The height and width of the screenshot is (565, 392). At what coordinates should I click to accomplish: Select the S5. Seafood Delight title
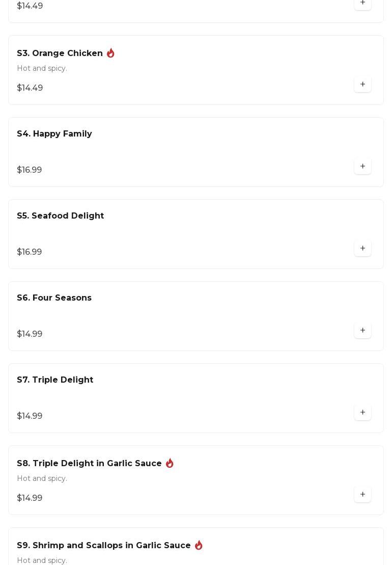pos(60,216)
